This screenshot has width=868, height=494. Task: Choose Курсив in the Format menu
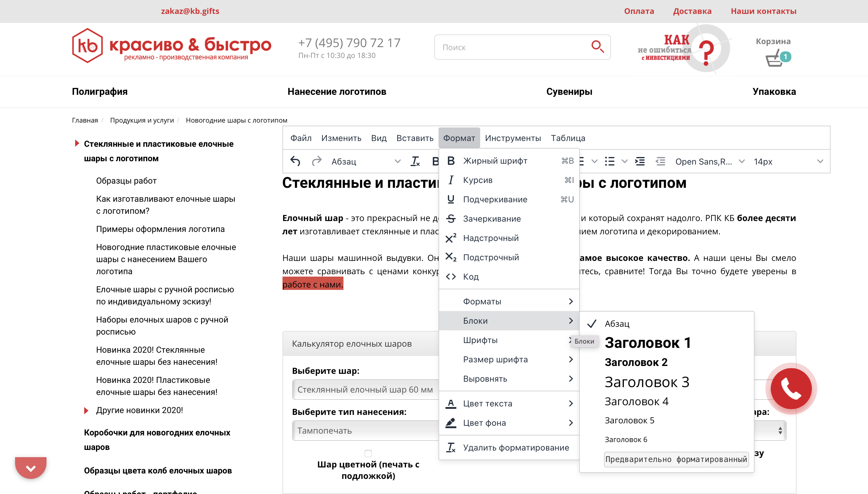click(509, 180)
